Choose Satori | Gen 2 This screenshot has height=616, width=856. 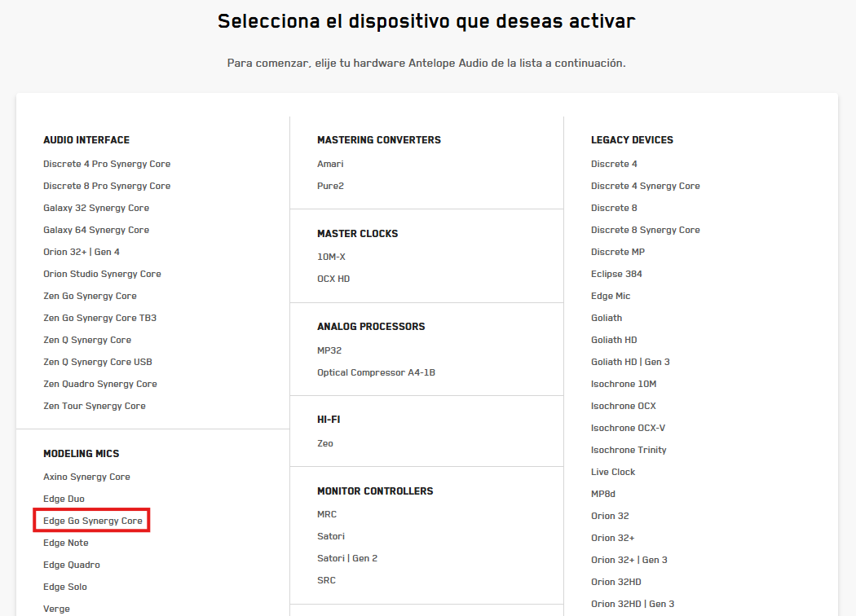[347, 558]
